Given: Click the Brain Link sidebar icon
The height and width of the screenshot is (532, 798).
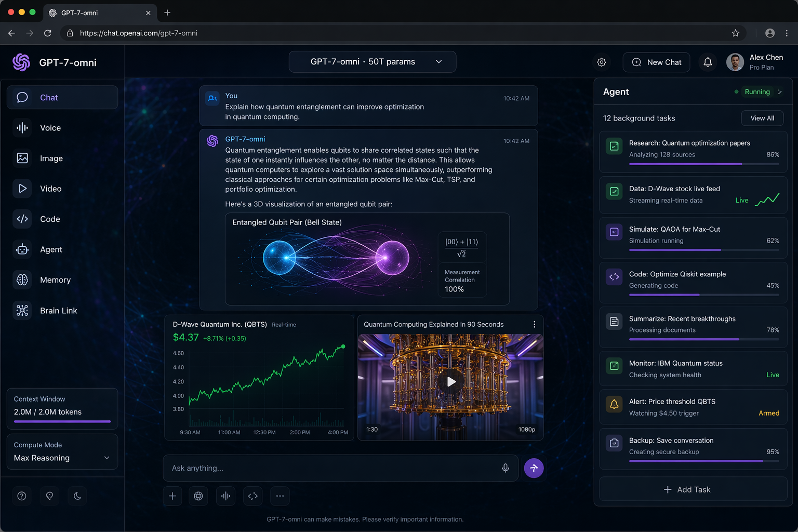Looking at the screenshot, I should pos(22,310).
